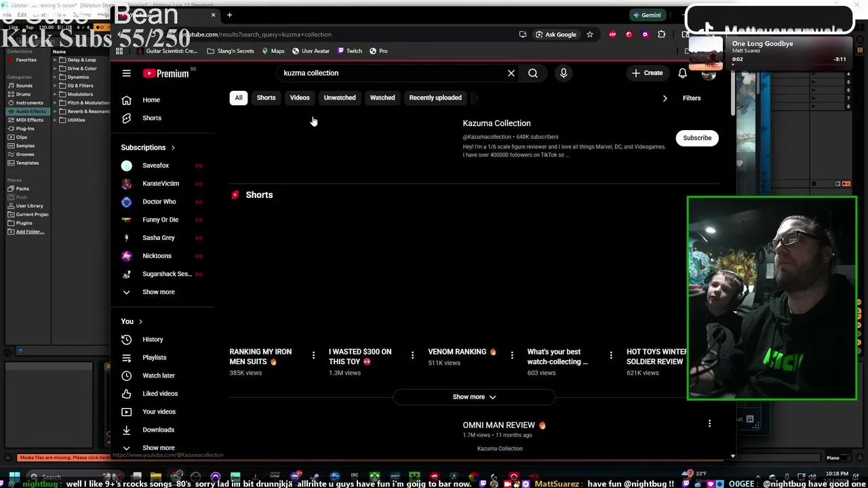Open the Kazuma Collection channel title
Viewport: 868px width, 488px height.
(x=496, y=123)
